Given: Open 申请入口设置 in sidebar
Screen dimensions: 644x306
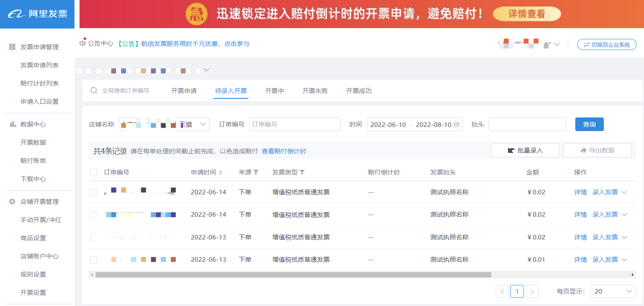Looking at the screenshot, I should point(39,102).
